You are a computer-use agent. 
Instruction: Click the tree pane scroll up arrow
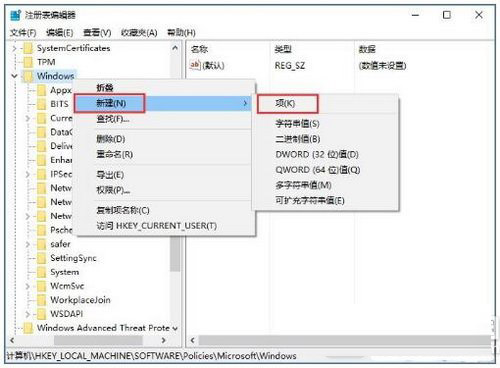175,48
